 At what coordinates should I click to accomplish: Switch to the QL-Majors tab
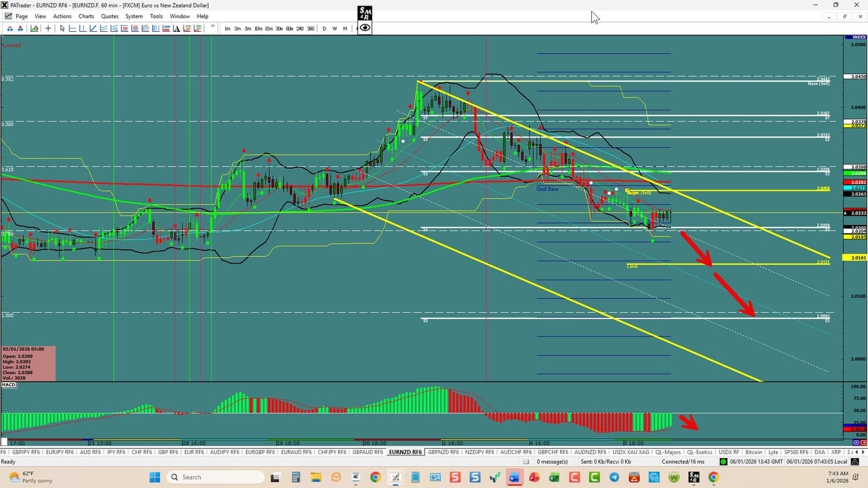point(668,452)
